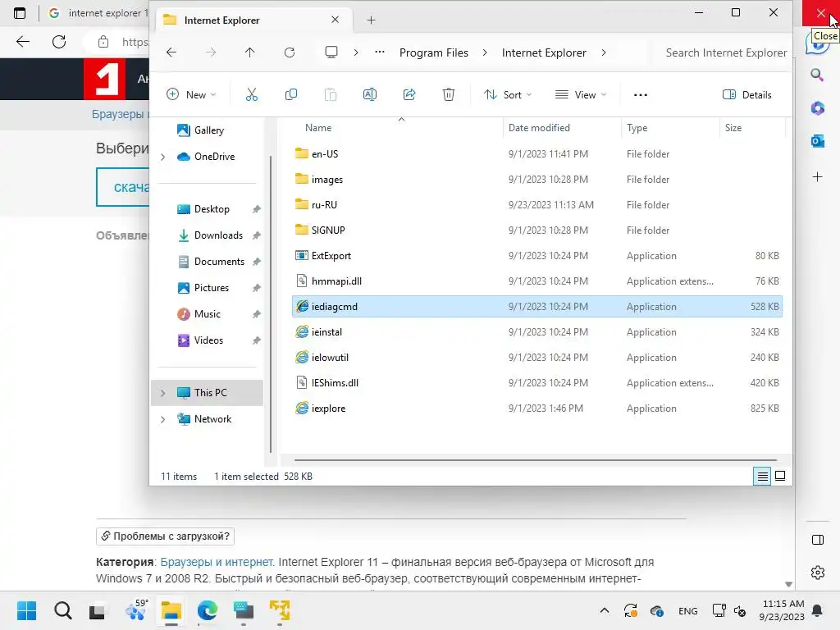Open Outlook in Edge sidebar

[x=817, y=141]
